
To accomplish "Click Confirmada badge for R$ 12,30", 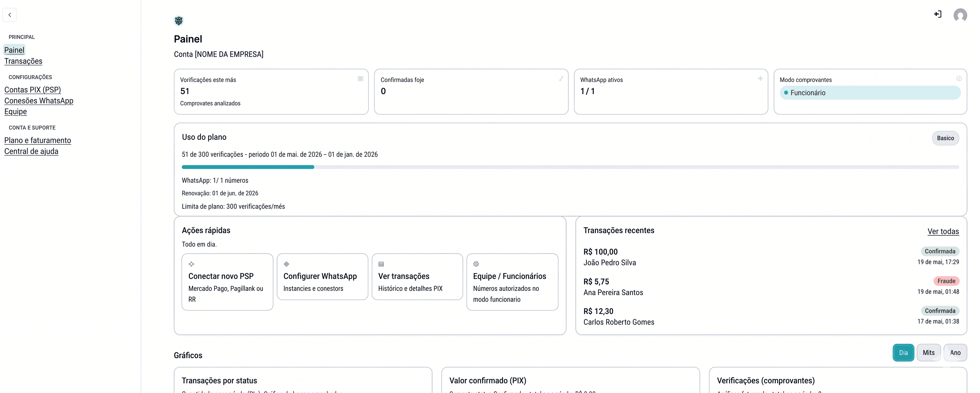I will coord(940,311).
